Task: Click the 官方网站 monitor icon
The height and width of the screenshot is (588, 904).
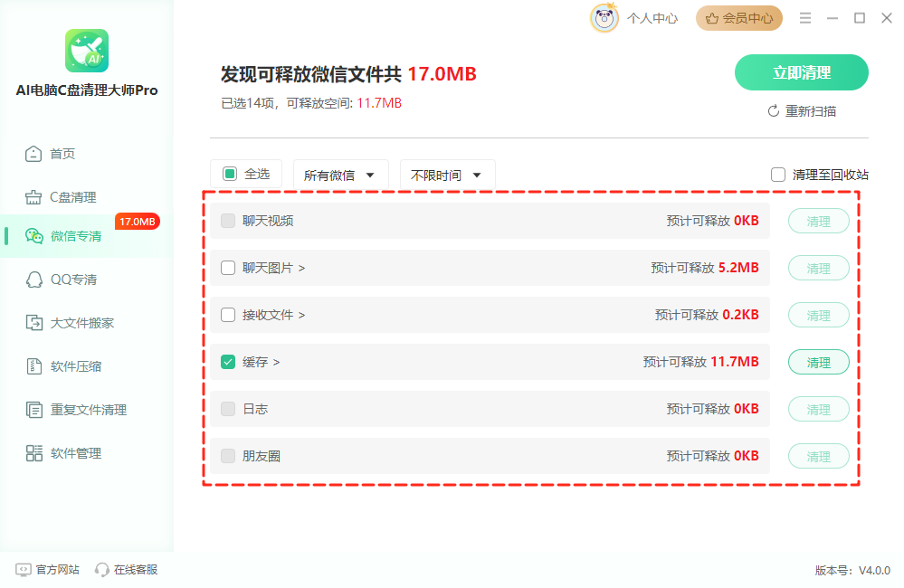Action: (x=23, y=570)
